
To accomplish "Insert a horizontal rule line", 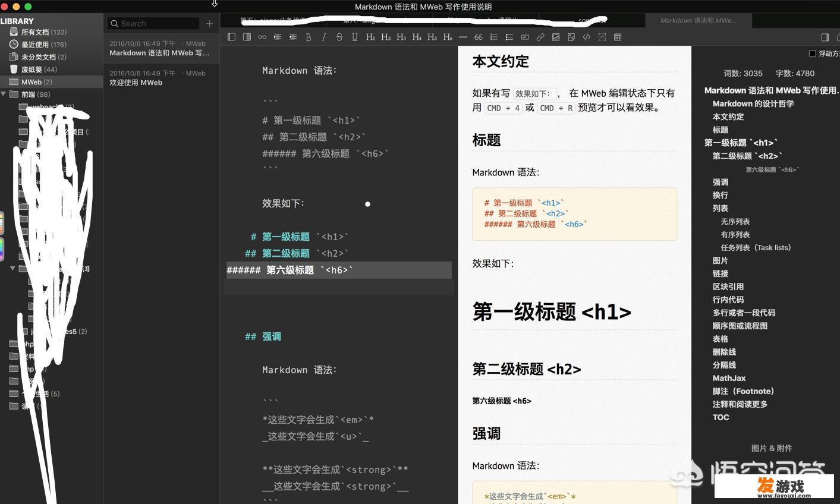I will click(x=463, y=37).
